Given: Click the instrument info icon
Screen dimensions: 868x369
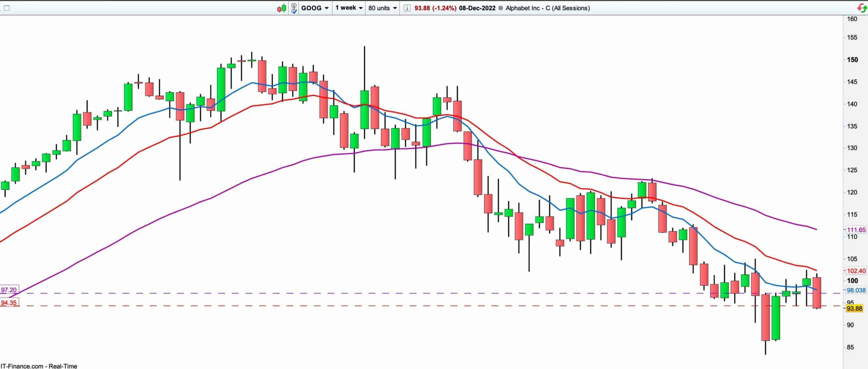Looking at the screenshot, I should click(x=407, y=8).
